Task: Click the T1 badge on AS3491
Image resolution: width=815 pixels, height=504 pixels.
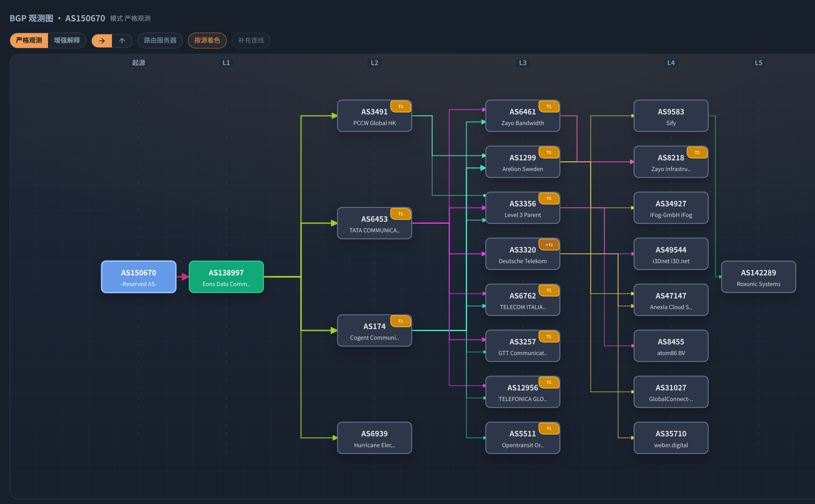Action: tap(400, 106)
